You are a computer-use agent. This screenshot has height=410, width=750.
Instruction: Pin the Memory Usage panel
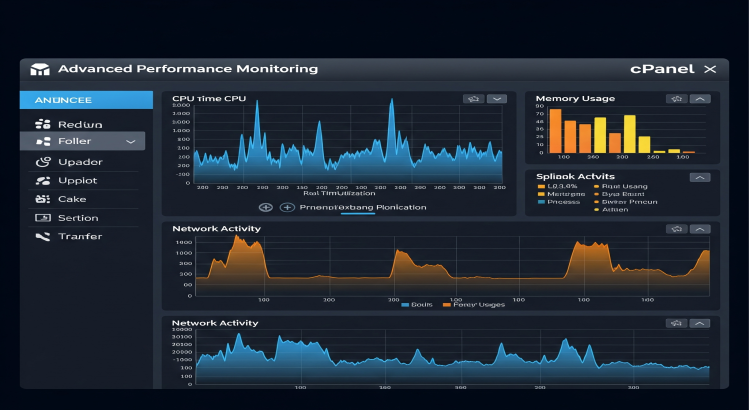pos(677,99)
